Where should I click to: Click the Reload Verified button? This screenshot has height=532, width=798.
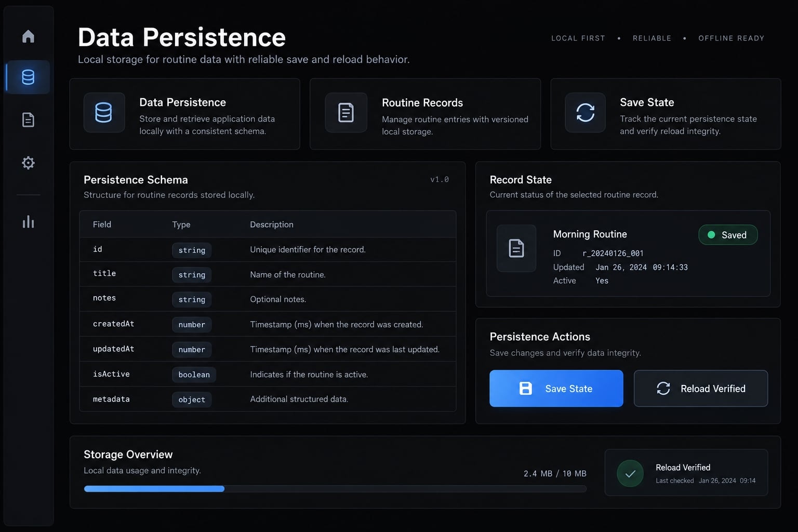click(701, 389)
